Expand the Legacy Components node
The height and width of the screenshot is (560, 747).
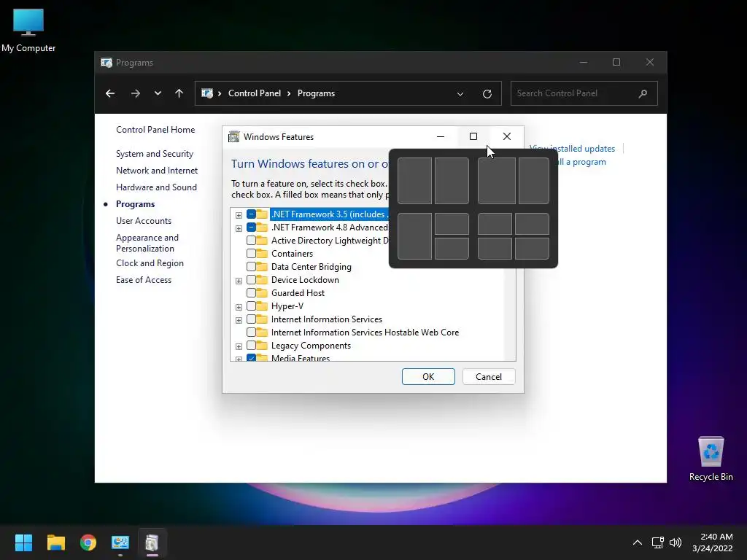tap(239, 346)
